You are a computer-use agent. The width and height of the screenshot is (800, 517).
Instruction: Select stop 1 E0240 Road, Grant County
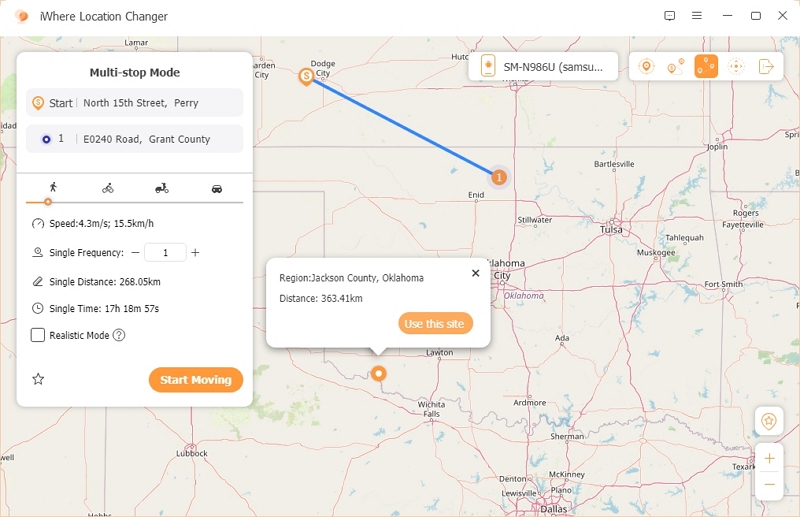135,139
